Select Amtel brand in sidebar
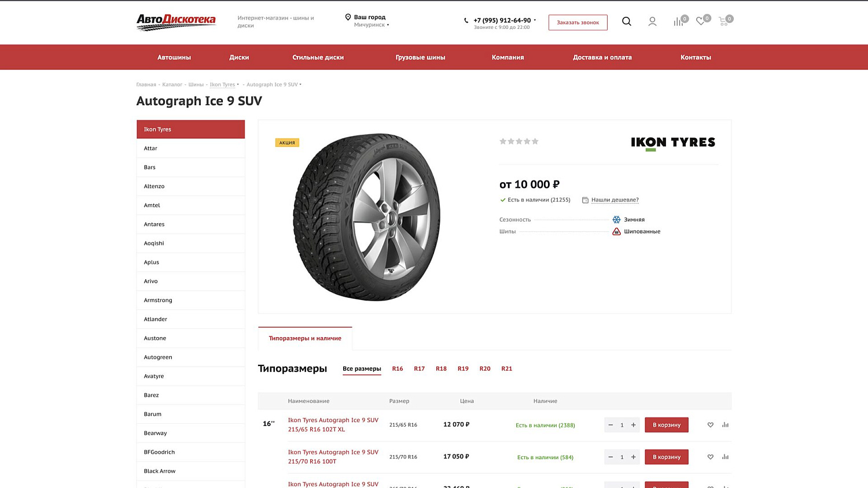The width and height of the screenshot is (868, 488). (x=191, y=205)
